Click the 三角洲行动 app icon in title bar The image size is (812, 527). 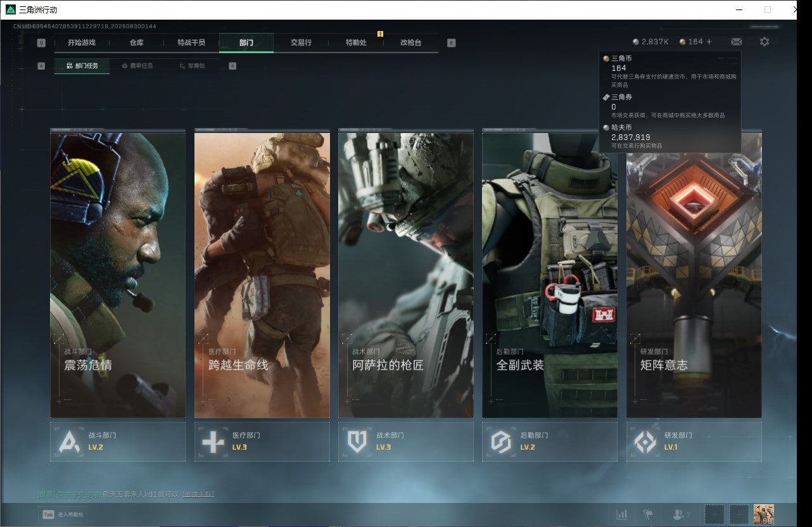[10, 10]
